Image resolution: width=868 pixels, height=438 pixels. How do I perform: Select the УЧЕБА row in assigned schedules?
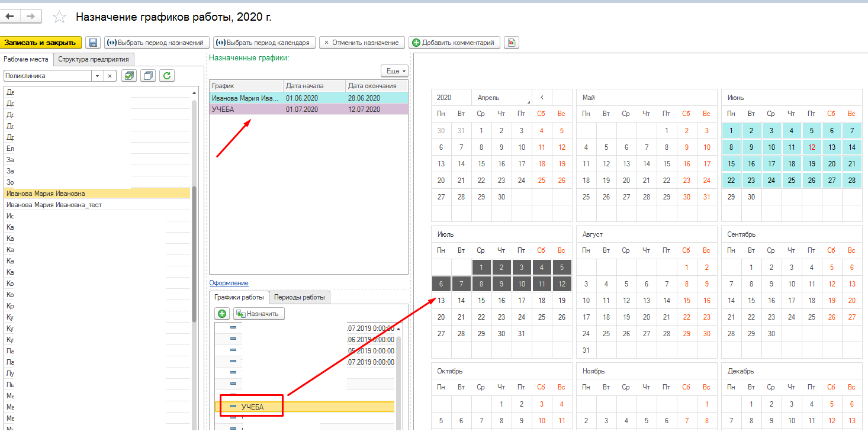click(246, 109)
